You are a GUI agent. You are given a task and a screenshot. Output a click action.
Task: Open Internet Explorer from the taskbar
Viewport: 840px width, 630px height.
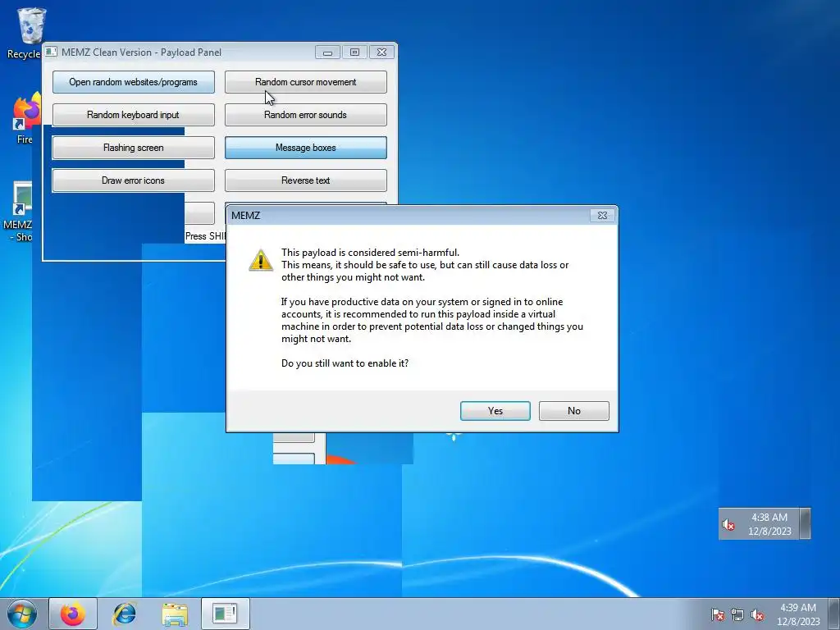click(125, 614)
